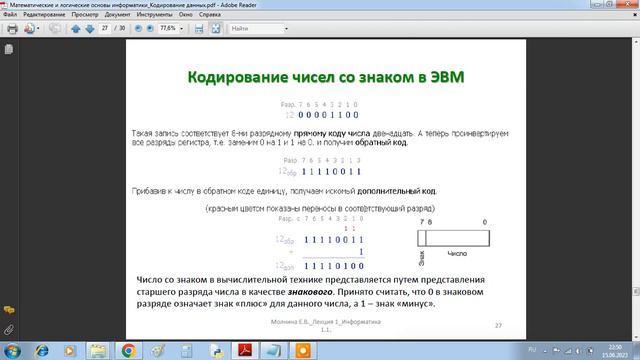
Task: Open the Документ menu
Action: [118, 14]
